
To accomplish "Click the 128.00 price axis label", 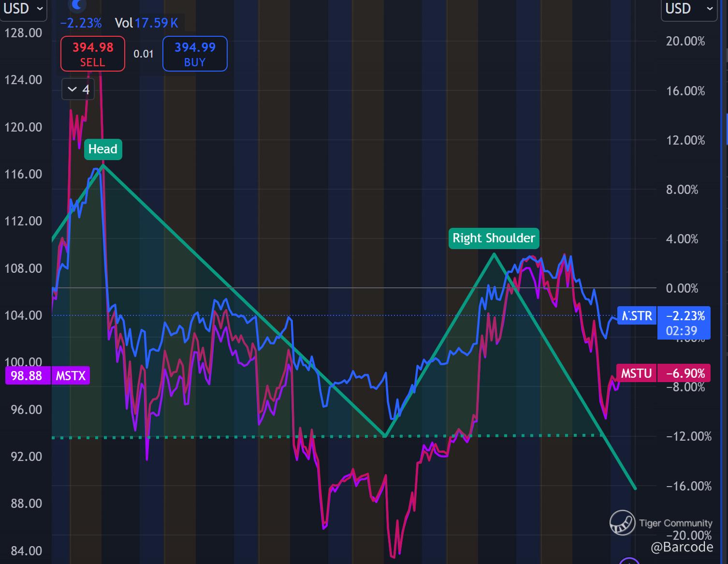I will point(23,33).
